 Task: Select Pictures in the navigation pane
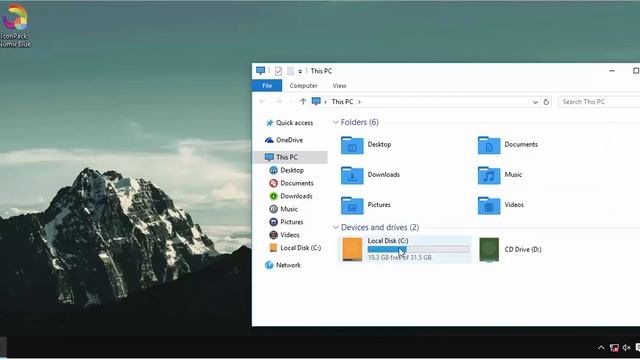point(287,222)
